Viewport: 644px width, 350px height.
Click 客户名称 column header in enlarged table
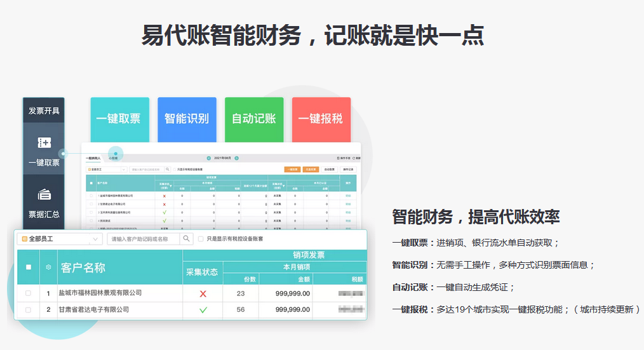pos(83,268)
